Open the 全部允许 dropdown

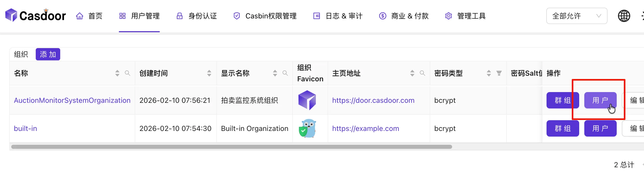[x=576, y=16]
